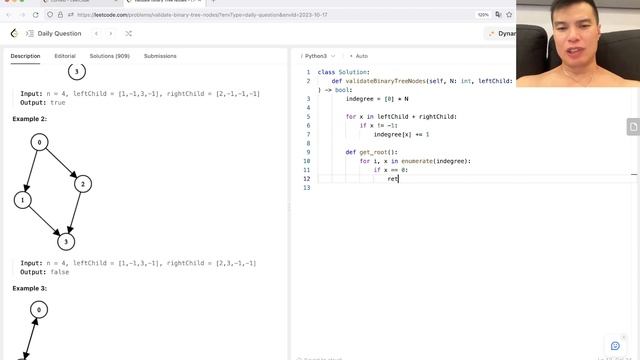640x360 pixels.
Task: Open the LeetCode logo home link
Action: tap(14, 33)
